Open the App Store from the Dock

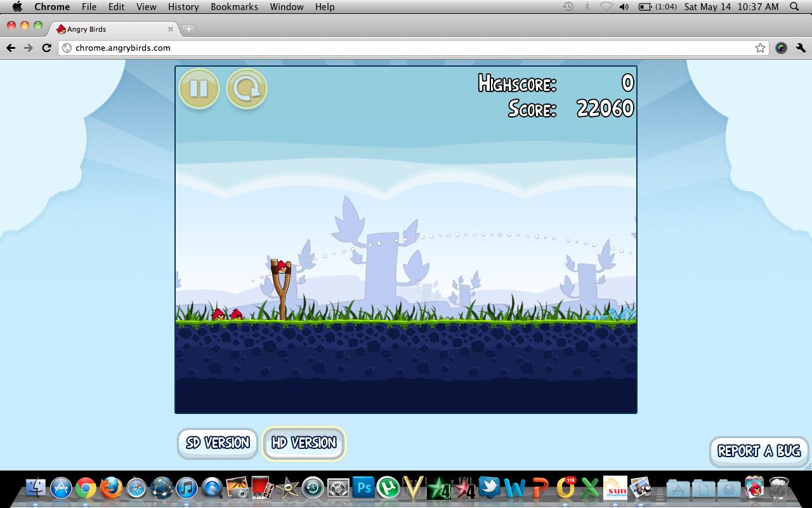(61, 488)
